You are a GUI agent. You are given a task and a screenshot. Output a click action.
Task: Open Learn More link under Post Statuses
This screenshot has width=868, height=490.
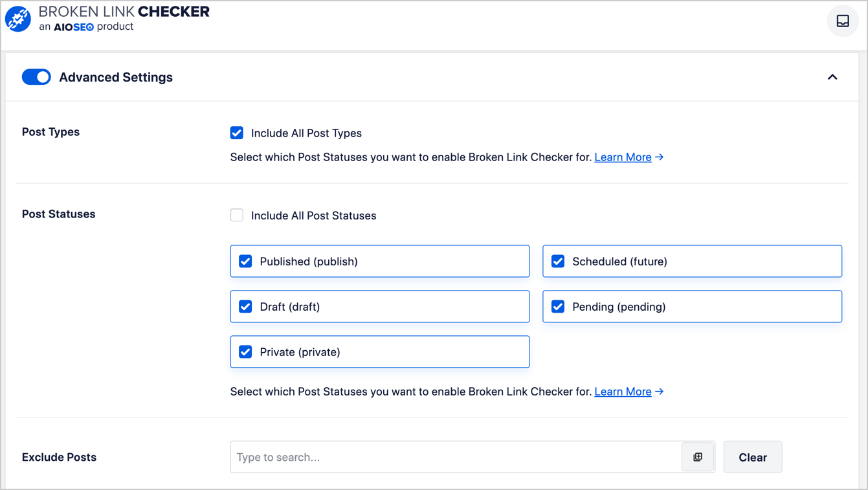pos(623,392)
